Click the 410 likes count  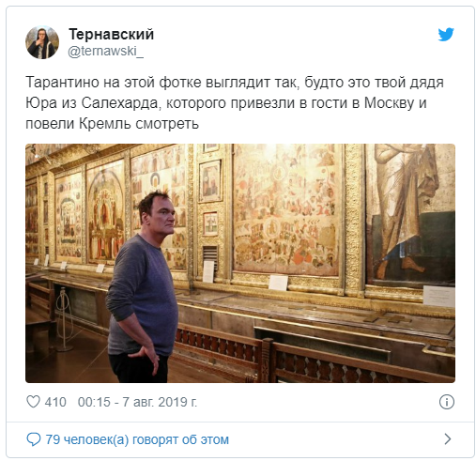click(x=55, y=402)
